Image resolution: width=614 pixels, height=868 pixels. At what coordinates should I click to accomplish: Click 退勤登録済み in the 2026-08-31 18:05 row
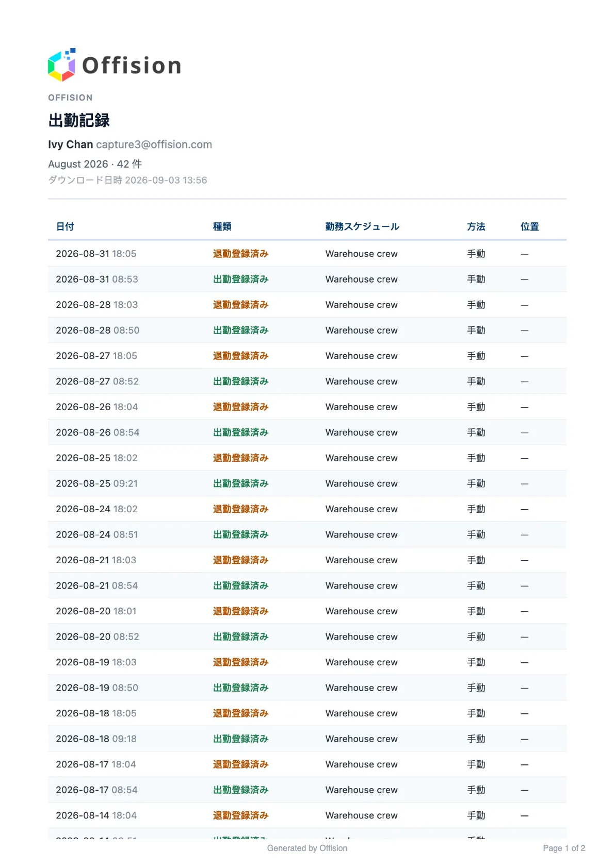coord(241,254)
